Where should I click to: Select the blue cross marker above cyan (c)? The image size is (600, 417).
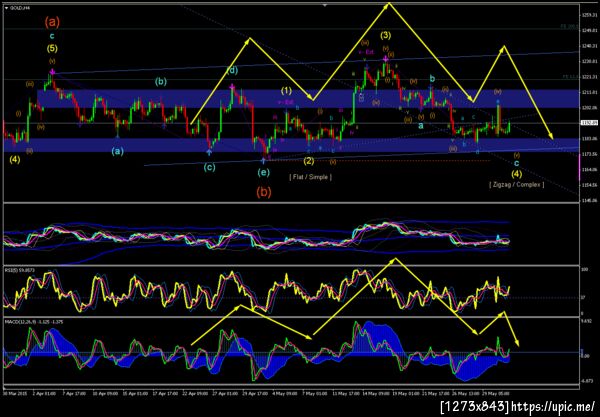pos(209,152)
